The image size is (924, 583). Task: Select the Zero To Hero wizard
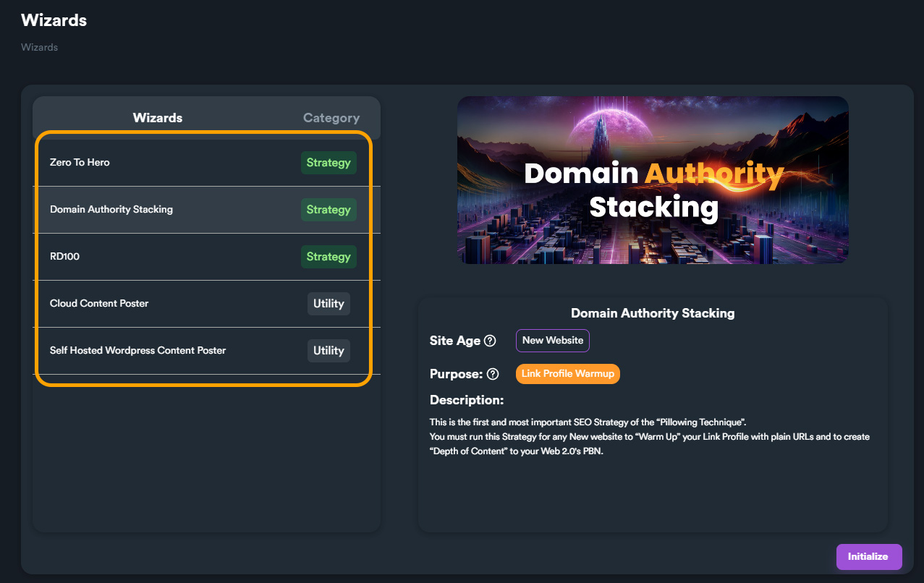pos(206,163)
